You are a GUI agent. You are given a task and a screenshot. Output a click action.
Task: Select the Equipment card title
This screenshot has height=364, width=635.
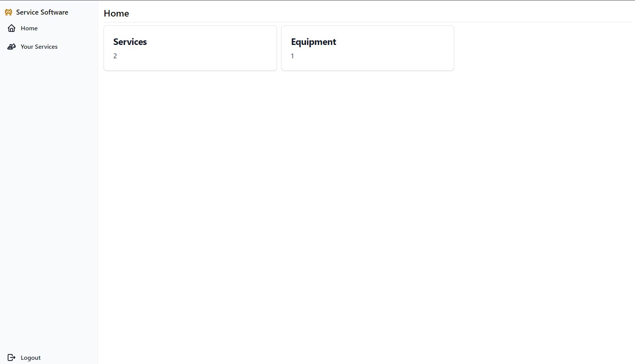pos(313,42)
